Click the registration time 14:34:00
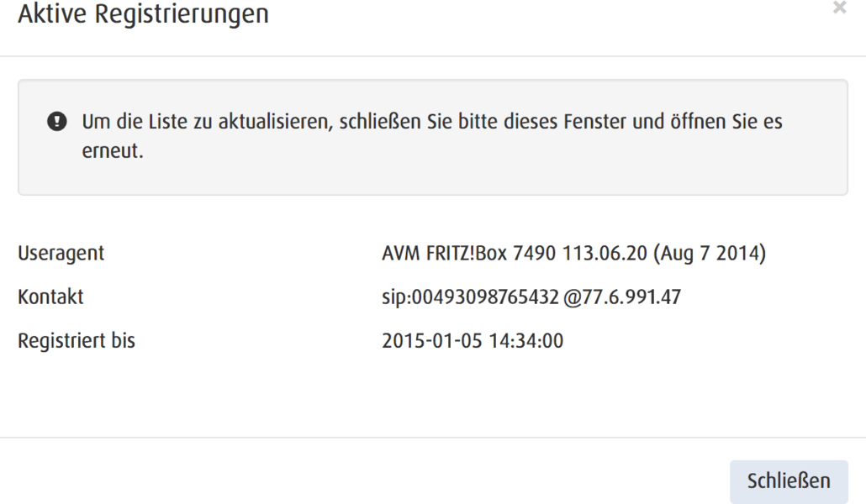 pos(525,340)
